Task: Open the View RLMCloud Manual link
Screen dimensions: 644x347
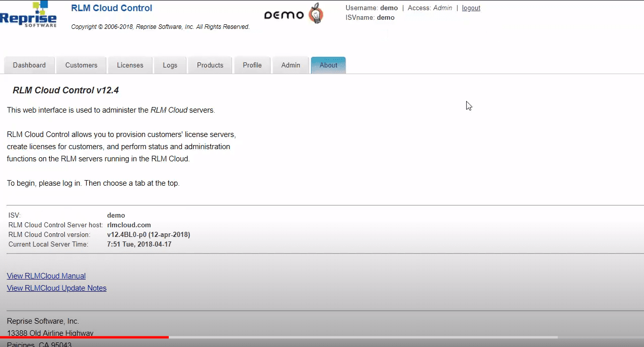Action: [46, 276]
